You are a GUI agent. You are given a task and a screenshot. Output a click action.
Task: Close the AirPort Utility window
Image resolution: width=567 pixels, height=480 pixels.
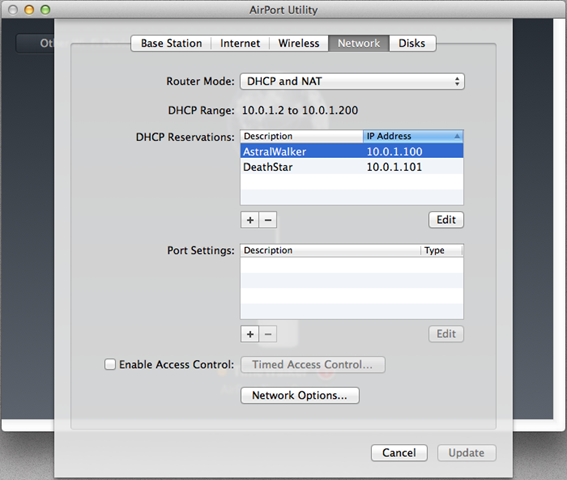coord(13,10)
